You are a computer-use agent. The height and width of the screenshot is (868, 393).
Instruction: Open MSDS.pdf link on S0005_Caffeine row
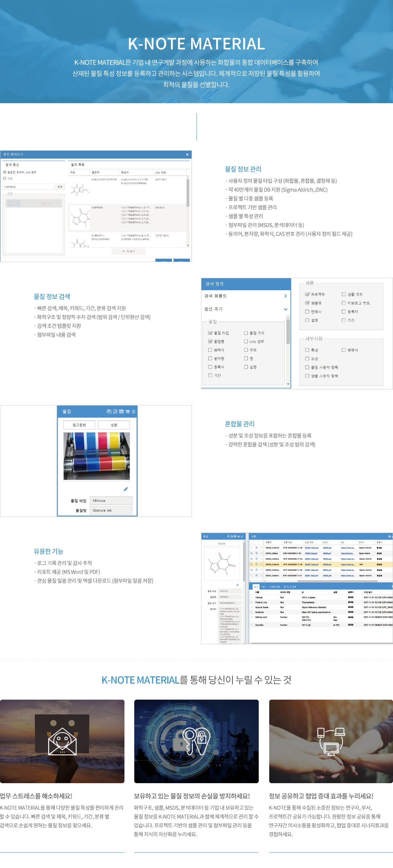click(x=327, y=553)
